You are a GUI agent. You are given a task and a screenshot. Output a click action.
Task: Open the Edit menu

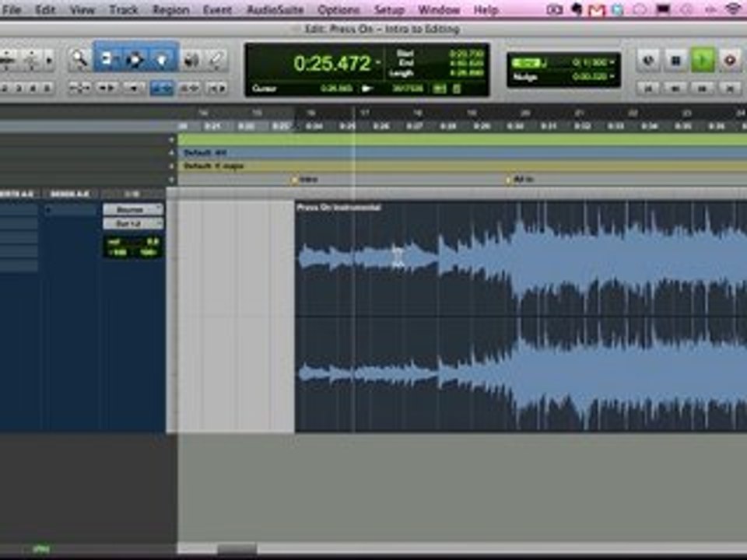[45, 9]
